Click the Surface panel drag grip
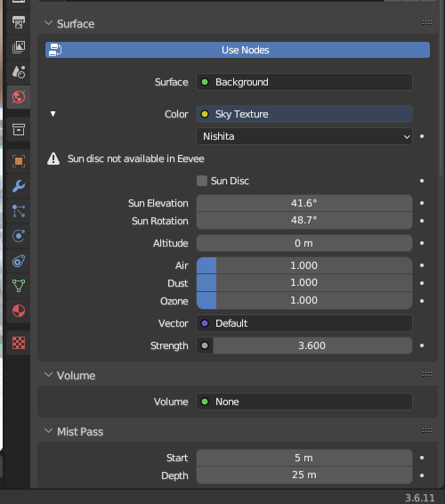Viewport: 445px width, 504px height. 426,23
